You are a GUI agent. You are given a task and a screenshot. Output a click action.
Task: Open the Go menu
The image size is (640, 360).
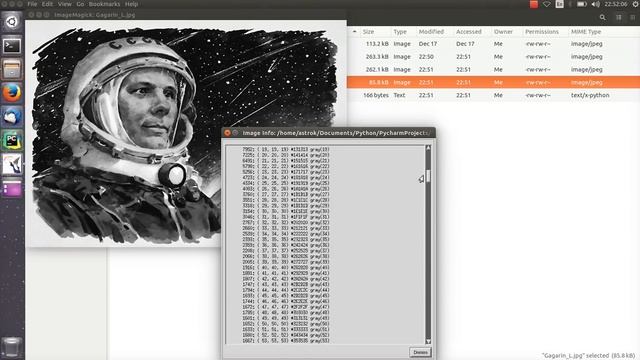coord(80,4)
